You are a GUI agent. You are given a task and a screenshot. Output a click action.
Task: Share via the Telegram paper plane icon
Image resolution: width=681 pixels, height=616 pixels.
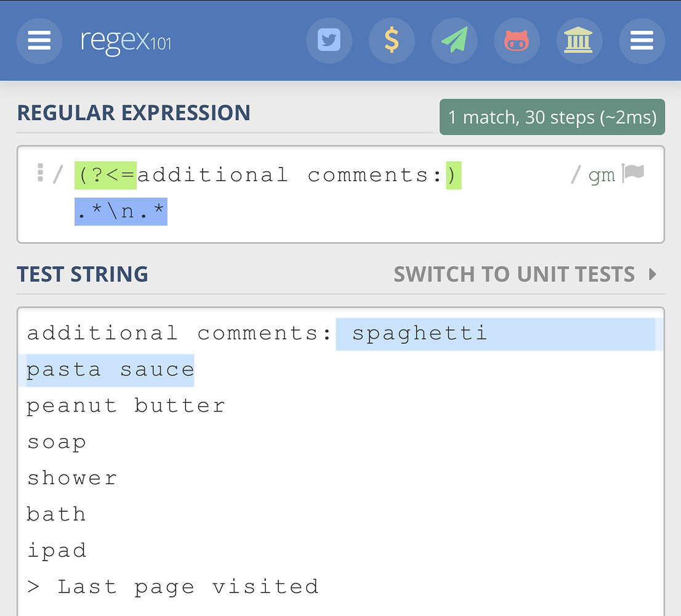point(454,41)
